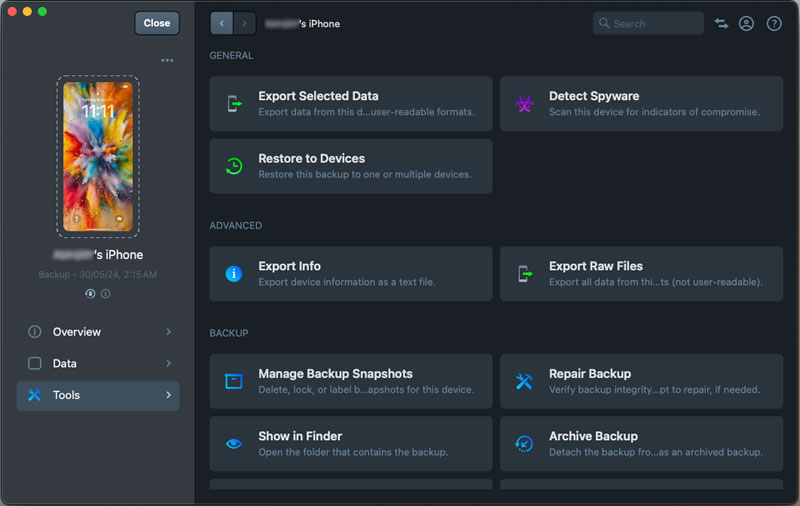Click the GENERAL section heading
800x506 pixels.
click(231, 55)
